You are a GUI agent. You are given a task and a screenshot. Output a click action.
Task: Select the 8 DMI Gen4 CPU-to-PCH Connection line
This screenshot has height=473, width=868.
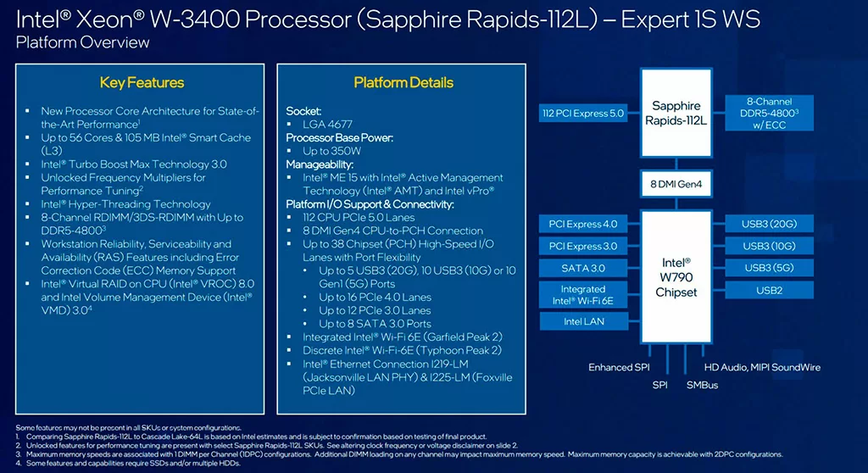point(392,231)
